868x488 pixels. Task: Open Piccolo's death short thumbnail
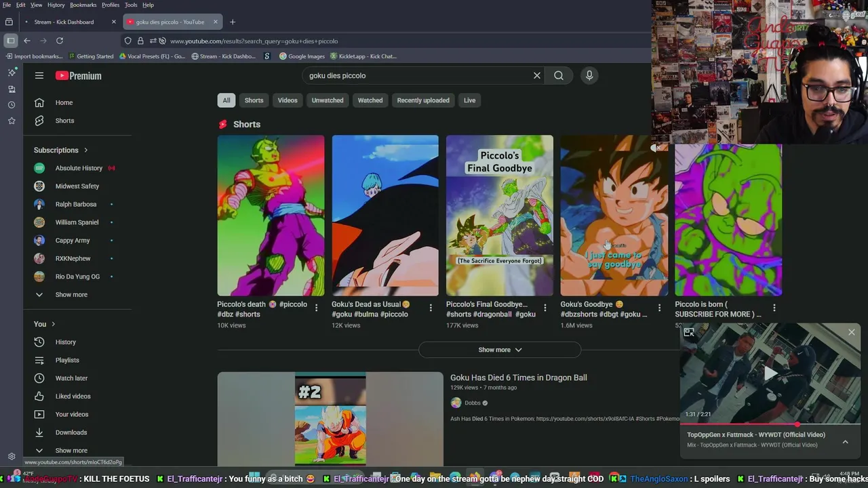coord(271,216)
